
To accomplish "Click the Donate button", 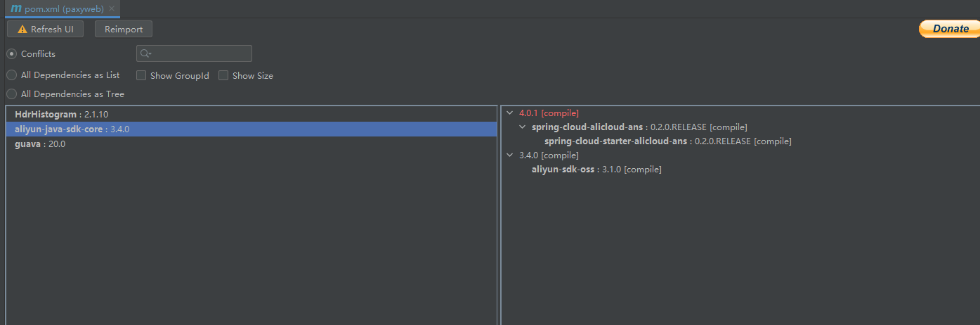I will tap(949, 29).
